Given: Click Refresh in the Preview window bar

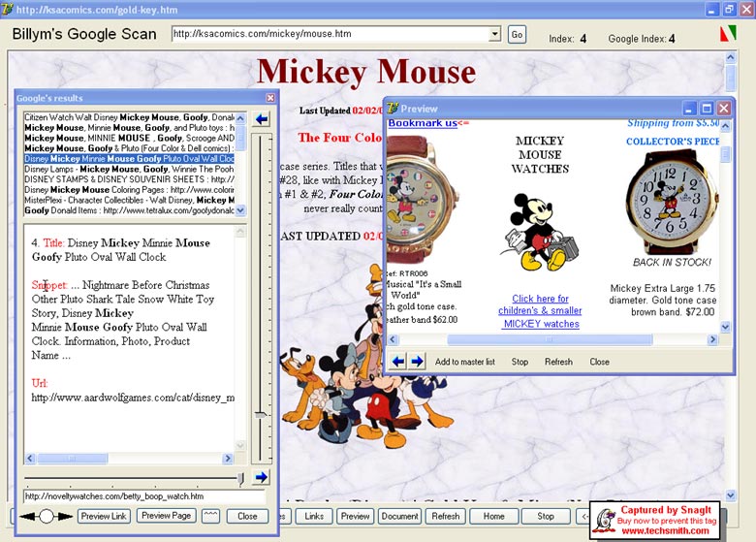Looking at the screenshot, I should pos(559,362).
